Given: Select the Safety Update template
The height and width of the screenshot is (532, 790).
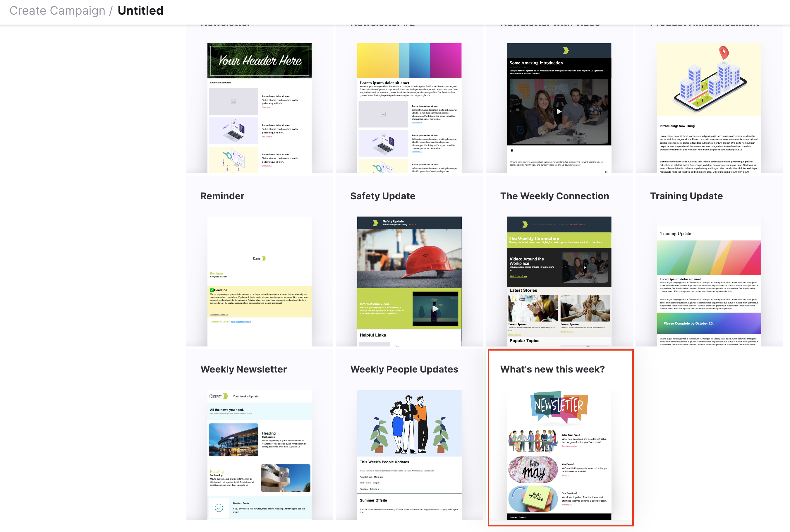Looking at the screenshot, I should pyautogui.click(x=409, y=261).
